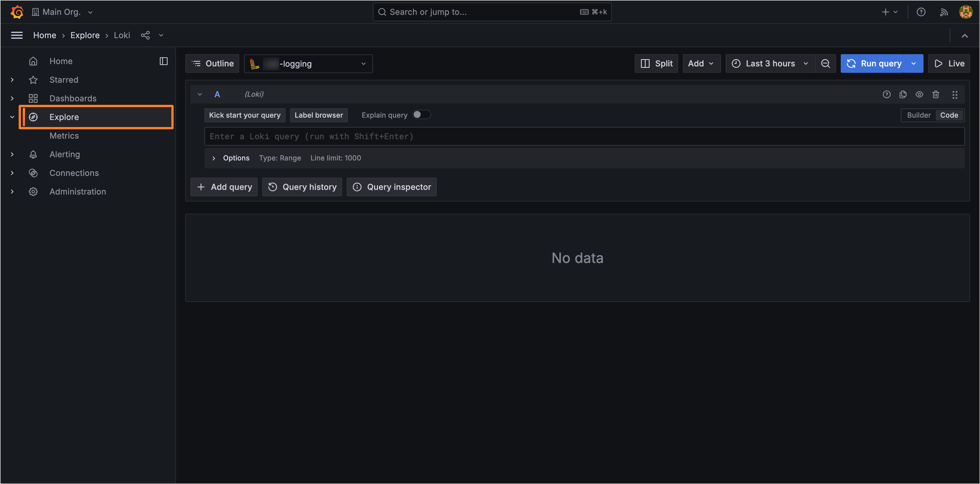980x484 pixels.
Task: Open query help via question mark icon
Action: (x=887, y=94)
